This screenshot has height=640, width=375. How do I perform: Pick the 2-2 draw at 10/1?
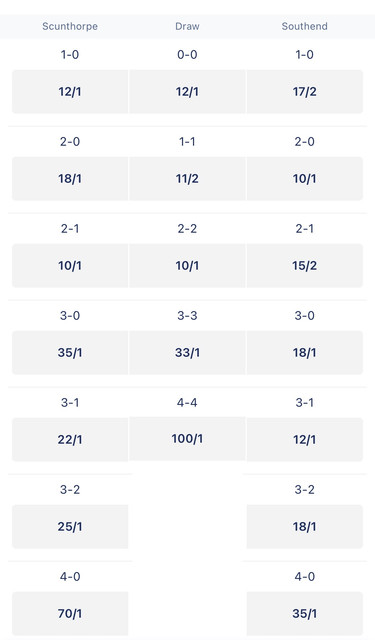[x=187, y=265]
